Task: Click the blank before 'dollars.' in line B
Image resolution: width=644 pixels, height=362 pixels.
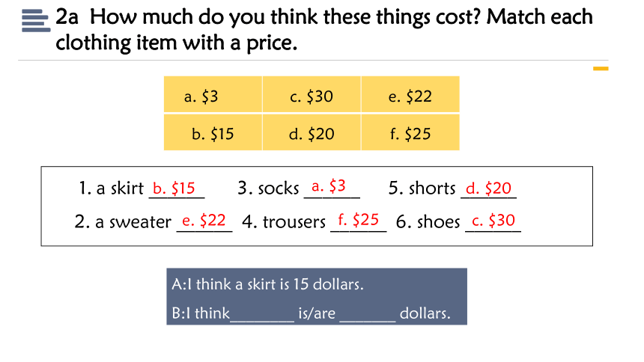Action: click(x=368, y=315)
